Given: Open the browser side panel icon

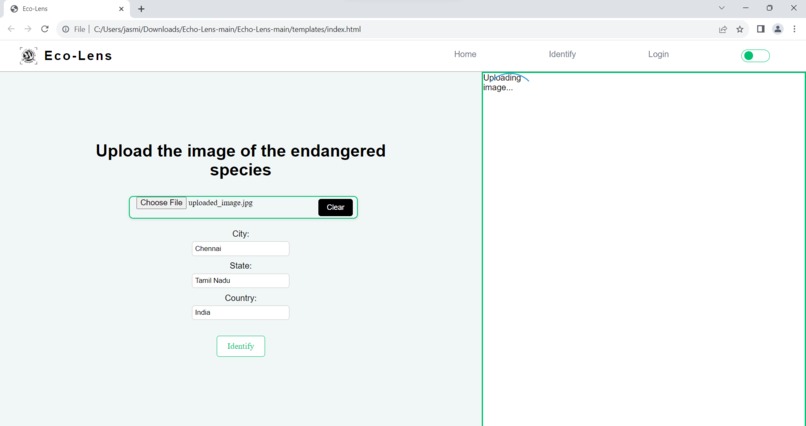Looking at the screenshot, I should 761,29.
